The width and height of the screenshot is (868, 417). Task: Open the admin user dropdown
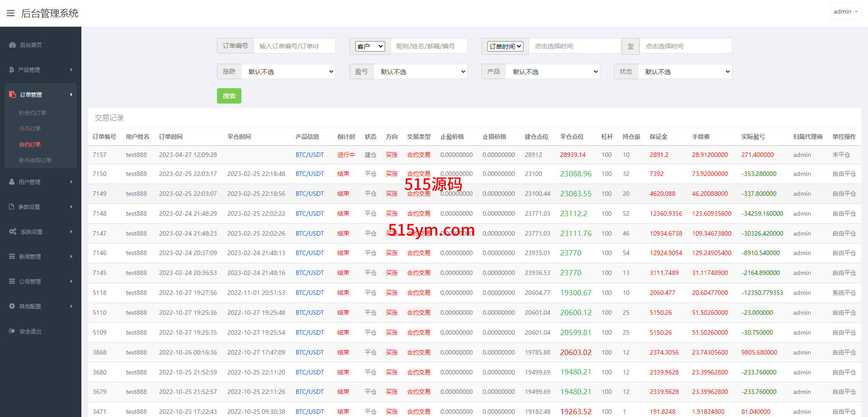point(845,12)
